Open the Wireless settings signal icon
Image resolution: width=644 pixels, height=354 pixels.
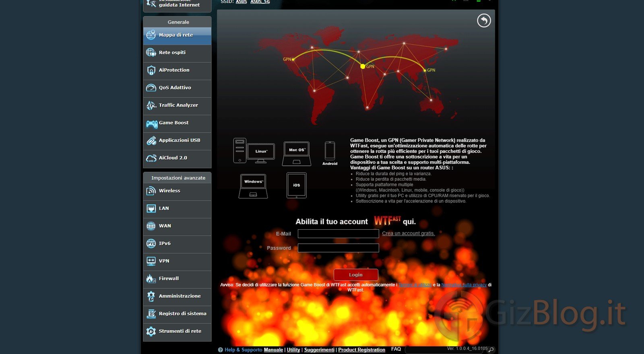[151, 191]
